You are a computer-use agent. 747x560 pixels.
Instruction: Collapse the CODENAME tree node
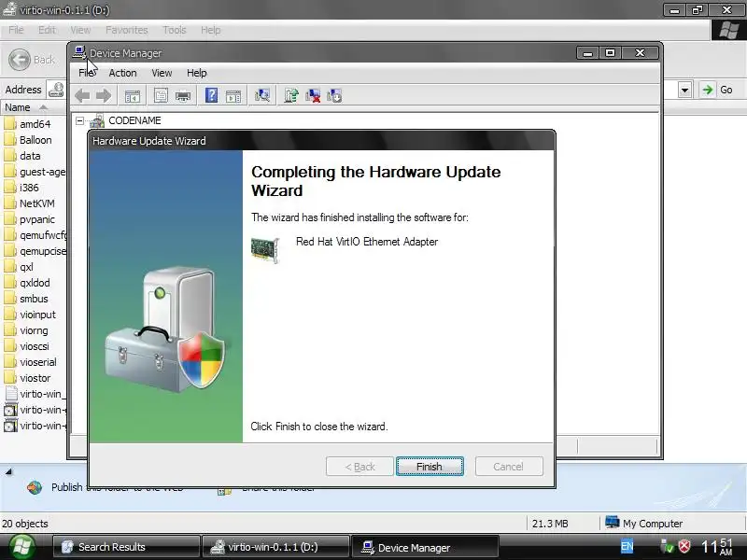[79, 121]
